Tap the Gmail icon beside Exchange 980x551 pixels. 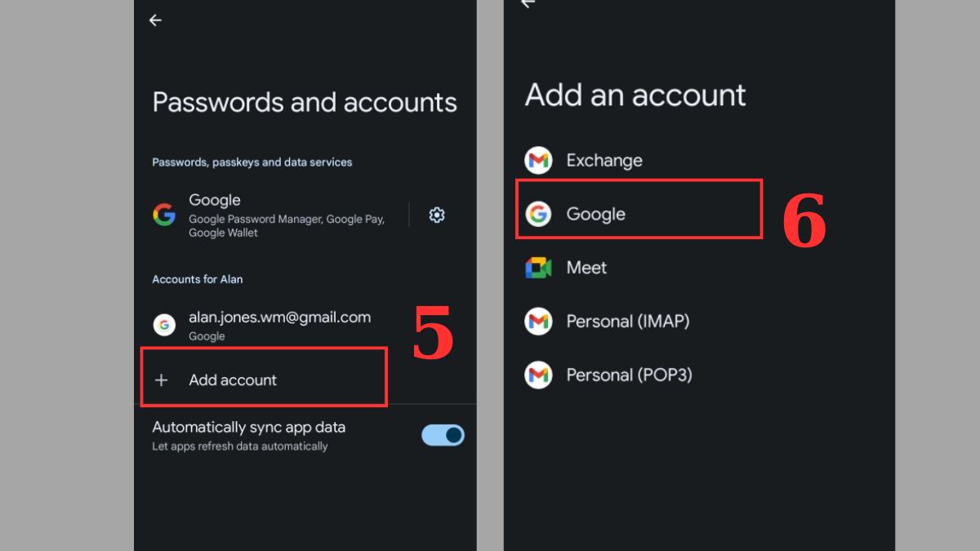[x=538, y=161]
